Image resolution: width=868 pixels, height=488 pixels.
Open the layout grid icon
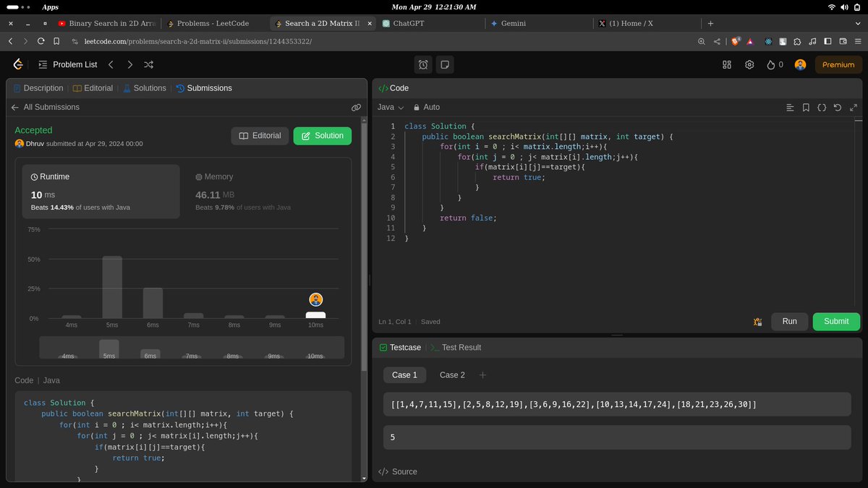click(x=727, y=64)
